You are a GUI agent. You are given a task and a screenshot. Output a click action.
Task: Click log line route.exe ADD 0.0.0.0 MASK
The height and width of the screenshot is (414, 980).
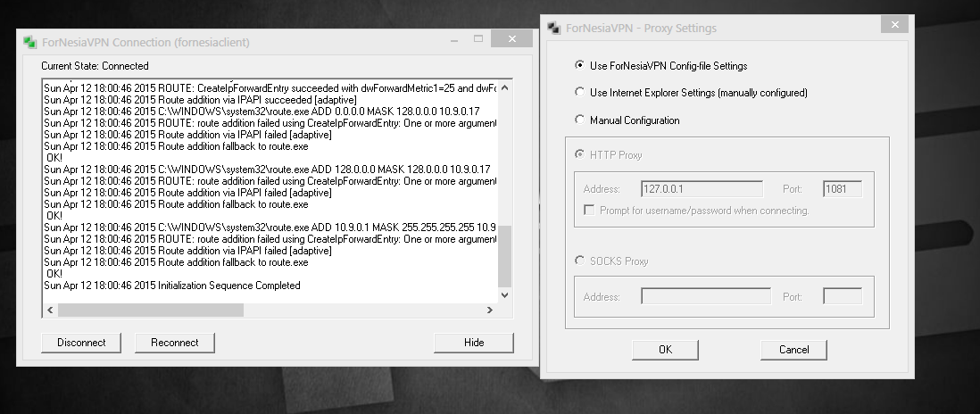[x=262, y=112]
